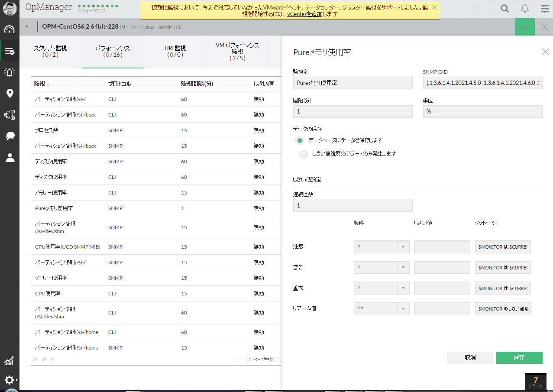Open the settings gear icon in sidebar
Image resolution: width=553 pixels, height=392 pixels.
pyautogui.click(x=10, y=380)
